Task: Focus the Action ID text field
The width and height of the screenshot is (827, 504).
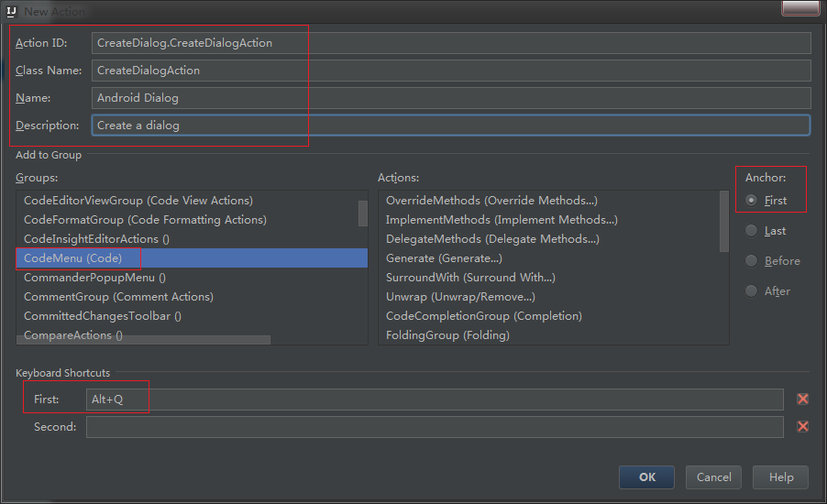Action: [x=451, y=43]
